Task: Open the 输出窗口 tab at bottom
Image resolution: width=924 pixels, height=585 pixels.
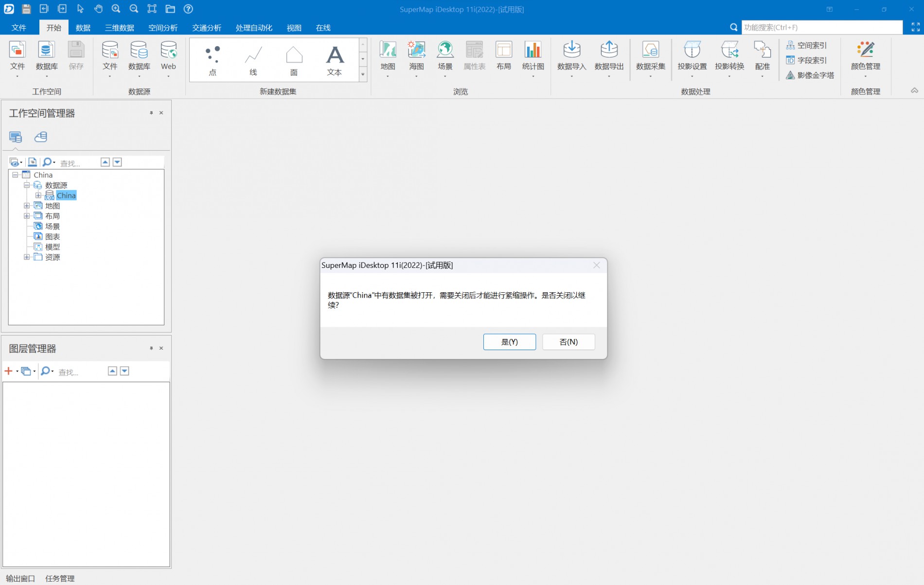Action: 20,578
